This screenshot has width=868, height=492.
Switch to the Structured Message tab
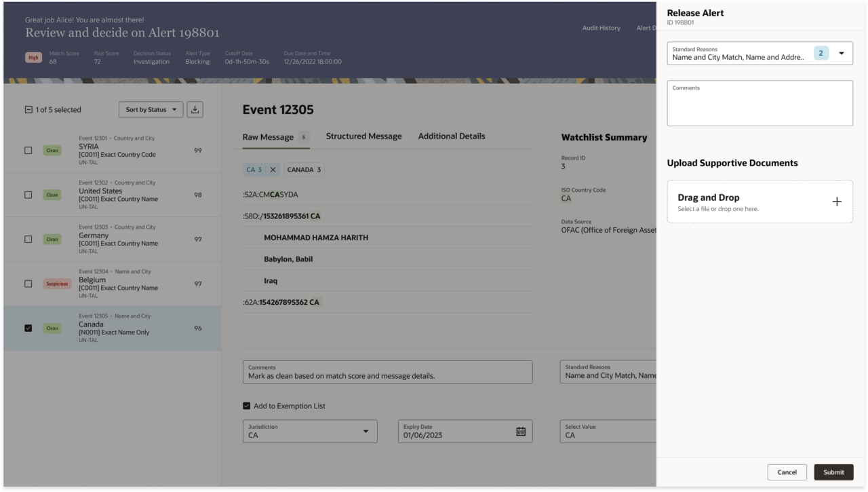363,136
